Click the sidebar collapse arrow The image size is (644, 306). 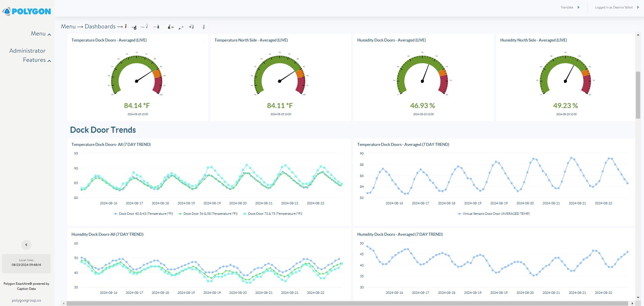coord(26,245)
